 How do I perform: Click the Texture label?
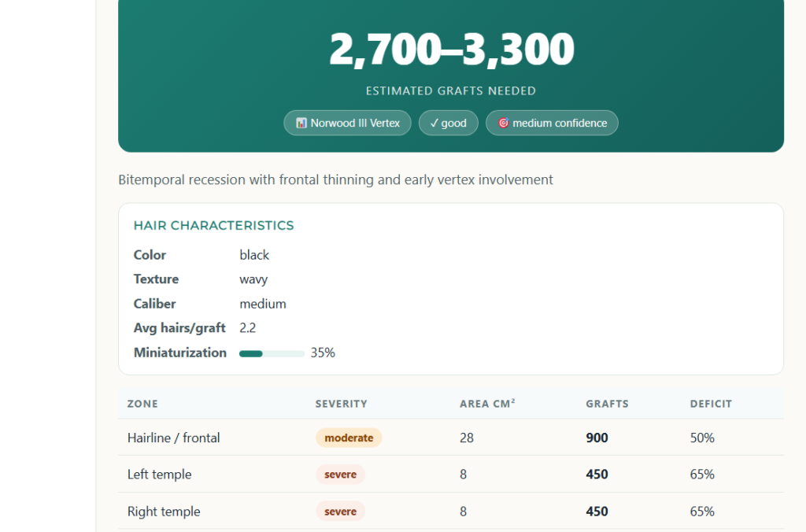(x=157, y=279)
